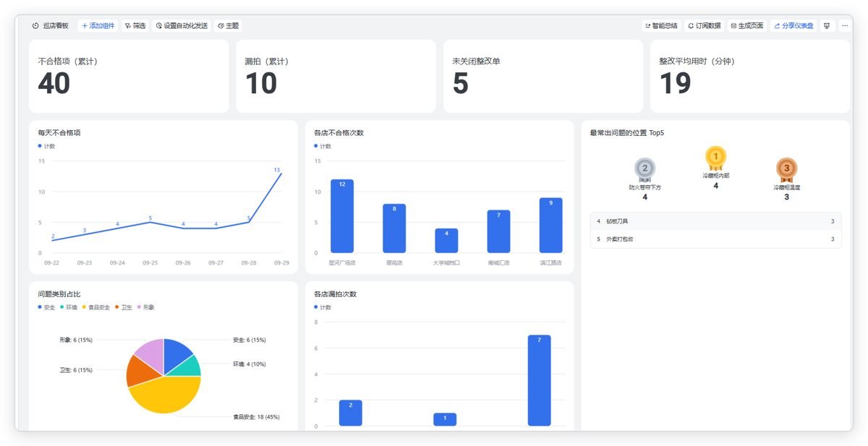Click 添加组件 to add a widget

[98, 26]
